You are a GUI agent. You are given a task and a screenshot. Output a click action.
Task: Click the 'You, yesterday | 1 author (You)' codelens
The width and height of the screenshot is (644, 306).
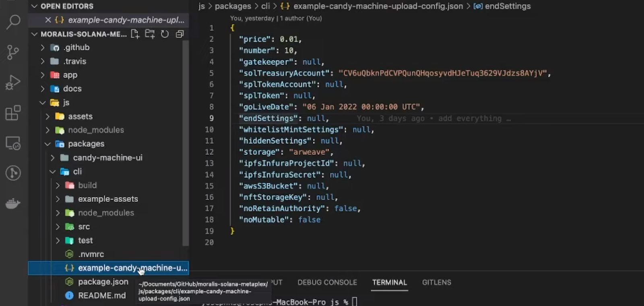tap(276, 18)
